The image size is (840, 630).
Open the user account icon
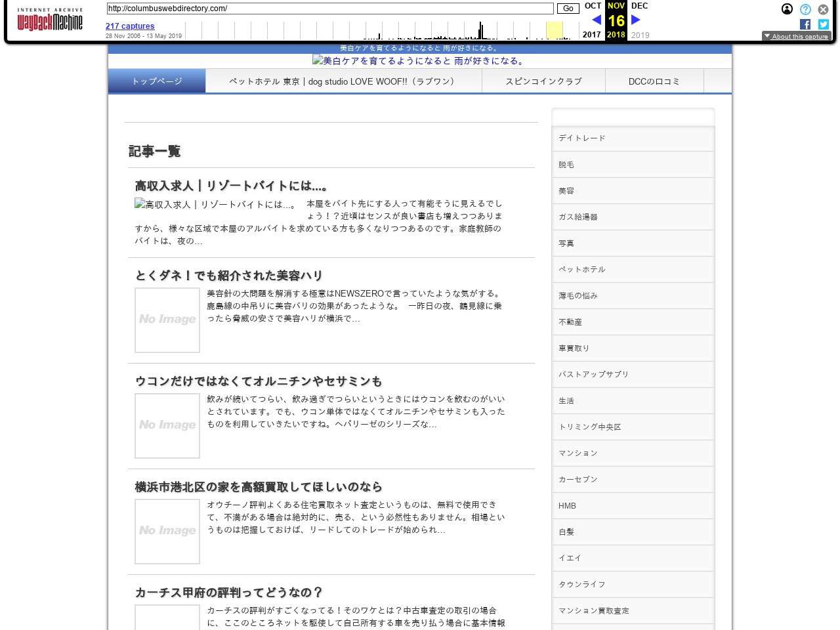pyautogui.click(x=787, y=9)
